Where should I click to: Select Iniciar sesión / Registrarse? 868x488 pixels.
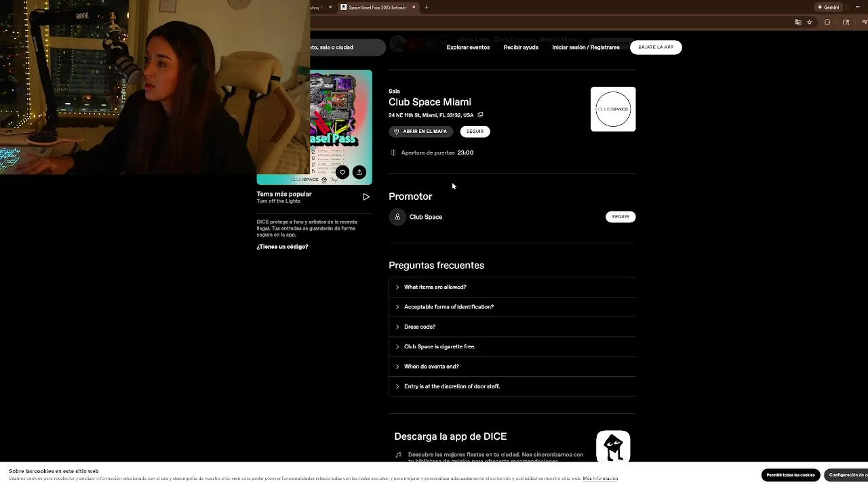pyautogui.click(x=586, y=47)
